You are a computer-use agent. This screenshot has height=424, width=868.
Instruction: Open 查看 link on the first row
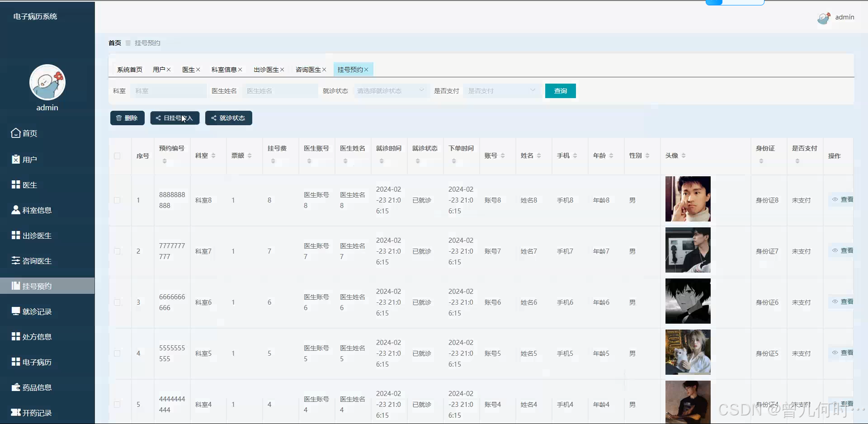pos(844,199)
